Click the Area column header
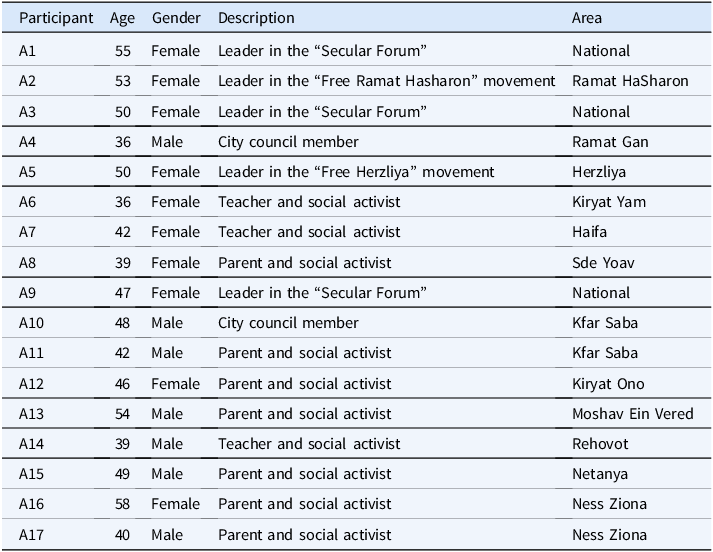Viewport: 713px width, 552px height. (x=587, y=18)
